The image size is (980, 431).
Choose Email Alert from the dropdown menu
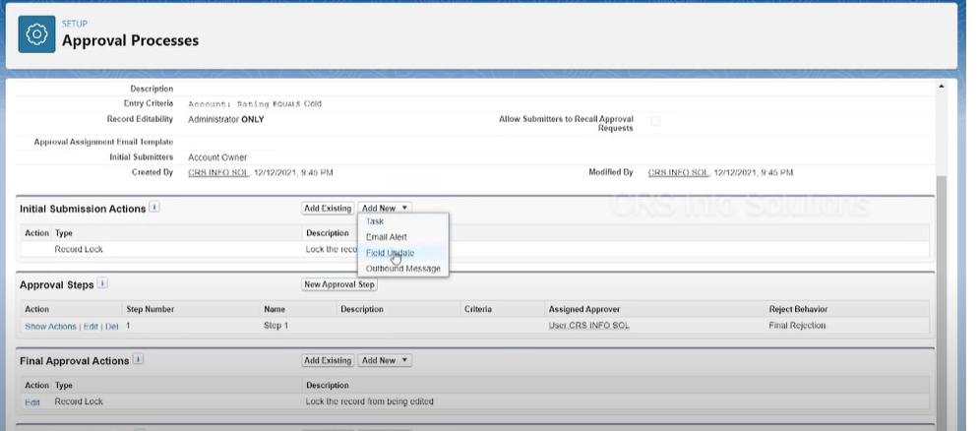pos(386,237)
